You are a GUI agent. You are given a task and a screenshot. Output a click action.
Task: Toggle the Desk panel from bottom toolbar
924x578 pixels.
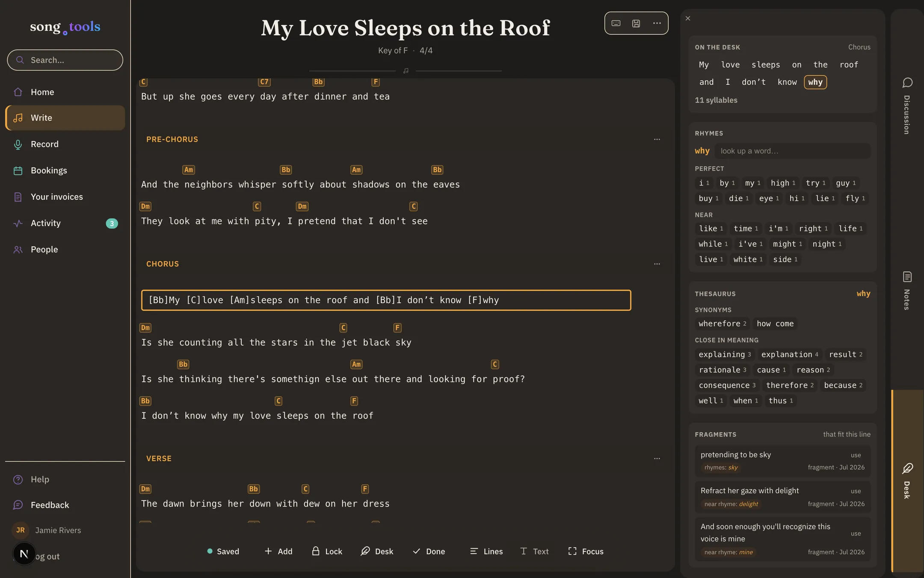pyautogui.click(x=377, y=551)
